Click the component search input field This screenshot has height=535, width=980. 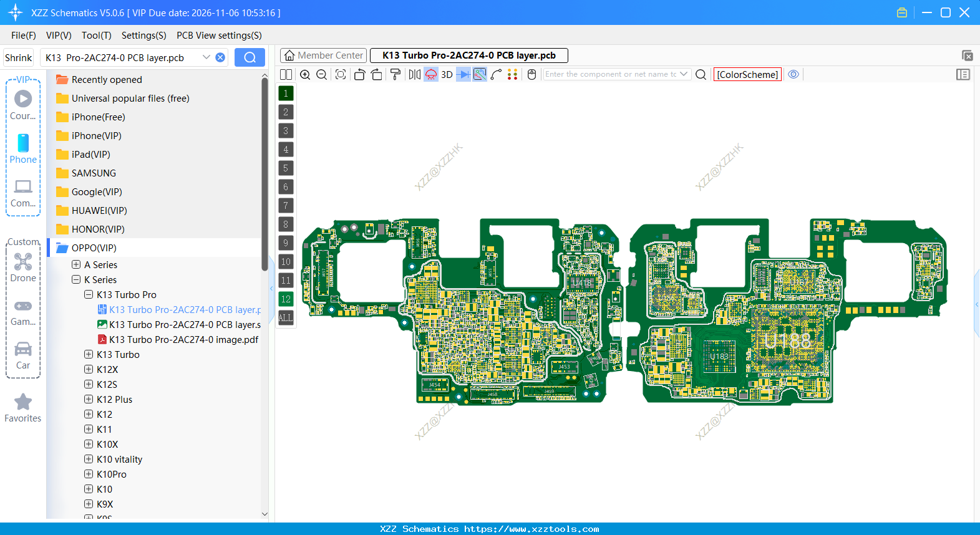tap(610, 74)
